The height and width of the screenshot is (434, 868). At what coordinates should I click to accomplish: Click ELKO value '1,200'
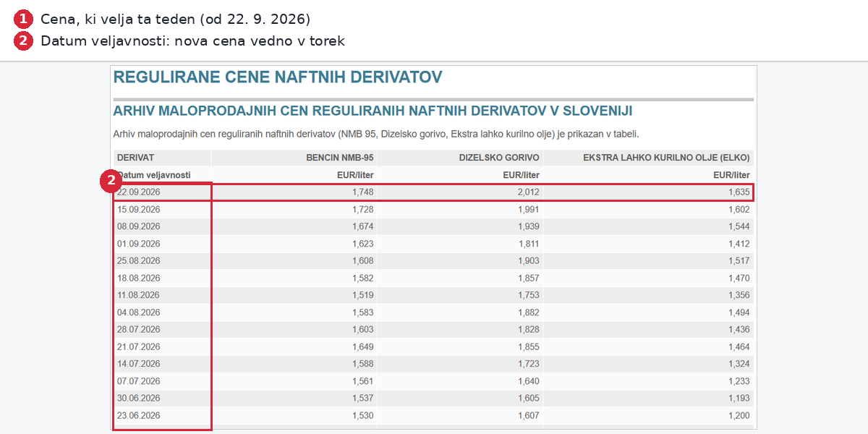pos(739,415)
